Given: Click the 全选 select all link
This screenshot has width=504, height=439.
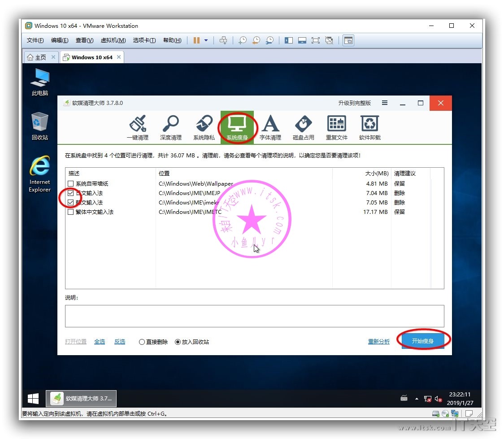Looking at the screenshot, I should pos(100,341).
